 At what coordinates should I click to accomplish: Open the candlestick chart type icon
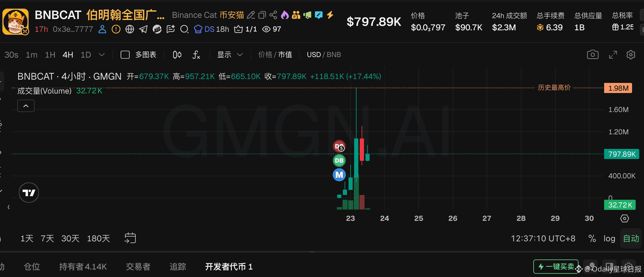coord(177,55)
